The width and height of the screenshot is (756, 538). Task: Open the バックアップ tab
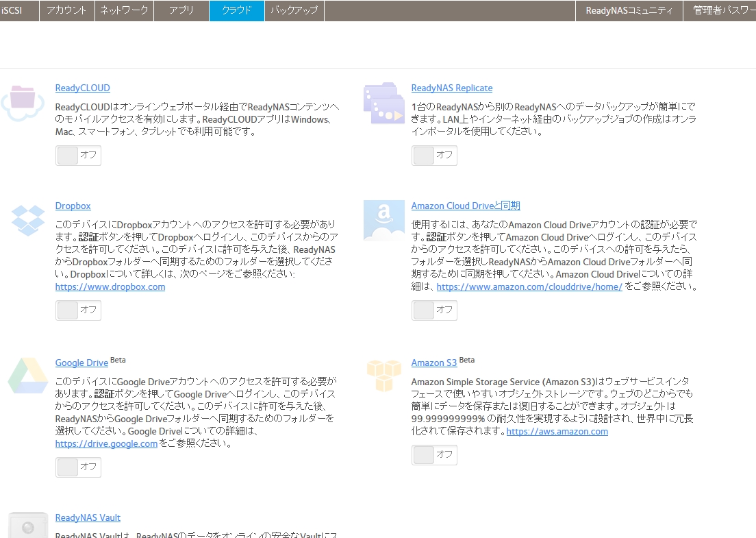tap(294, 10)
